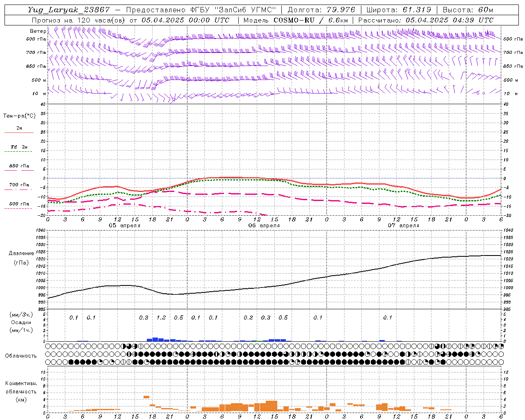The height and width of the screenshot is (420, 525).
Task: Click the black pressure curve
Action: coord(274,285)
